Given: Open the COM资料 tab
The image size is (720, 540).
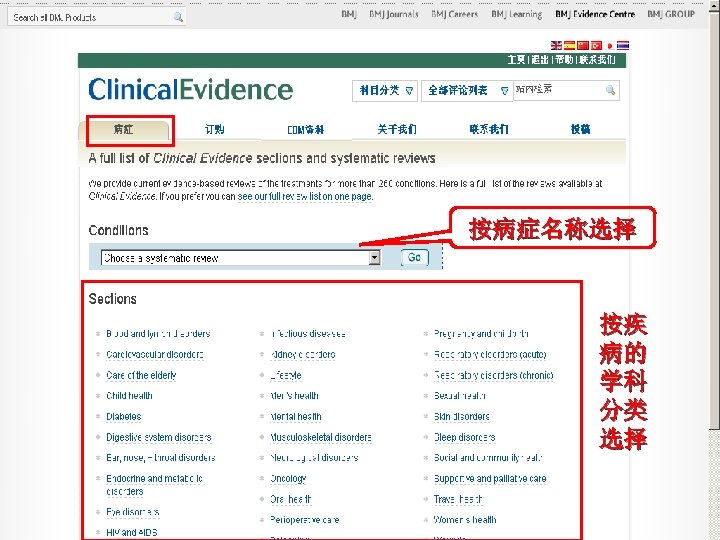Looking at the screenshot, I should (x=305, y=130).
